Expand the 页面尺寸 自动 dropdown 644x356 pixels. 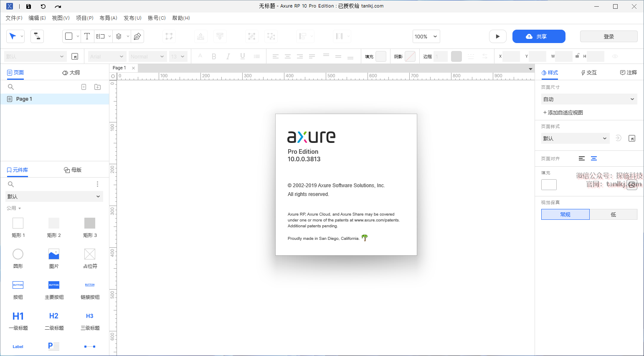coord(589,99)
